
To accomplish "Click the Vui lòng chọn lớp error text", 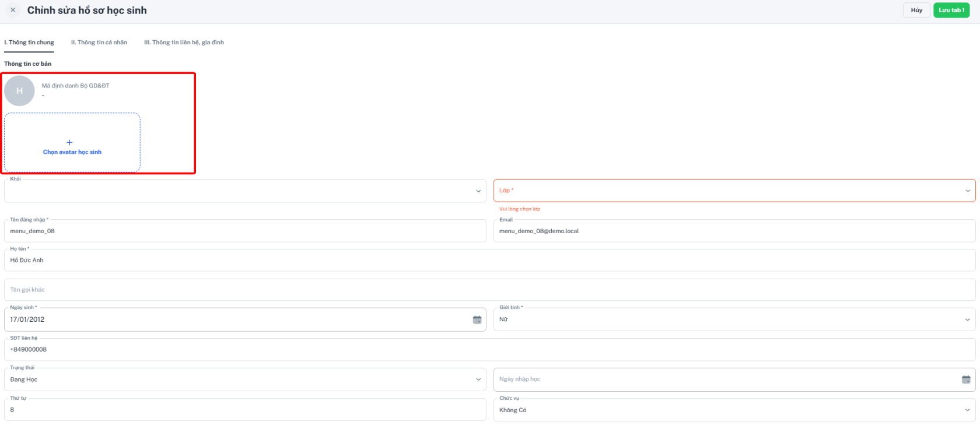I will pos(520,209).
